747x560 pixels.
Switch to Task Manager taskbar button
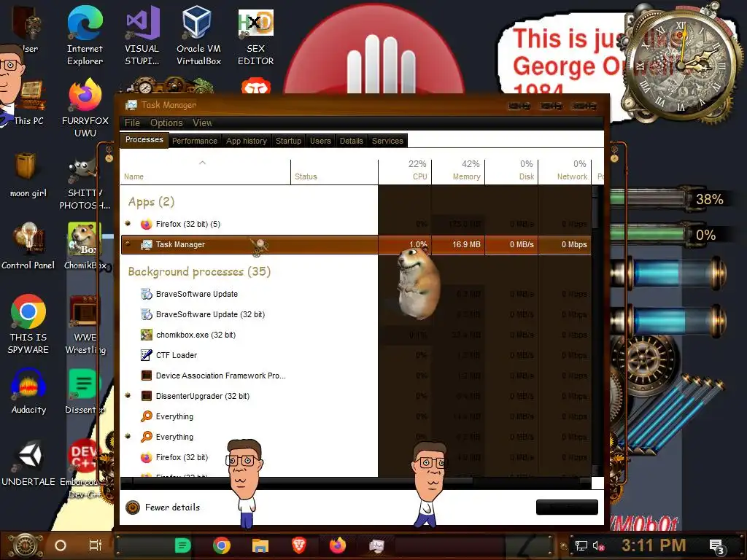(x=376, y=545)
